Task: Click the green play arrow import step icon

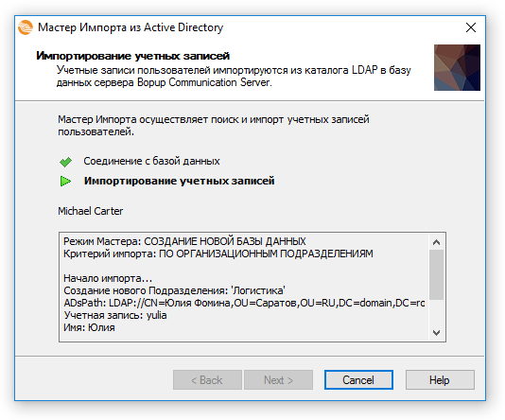Action: (65, 181)
